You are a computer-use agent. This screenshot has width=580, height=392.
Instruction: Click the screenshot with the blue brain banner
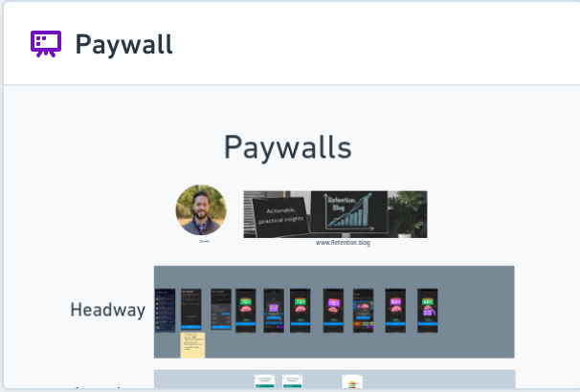click(x=364, y=311)
